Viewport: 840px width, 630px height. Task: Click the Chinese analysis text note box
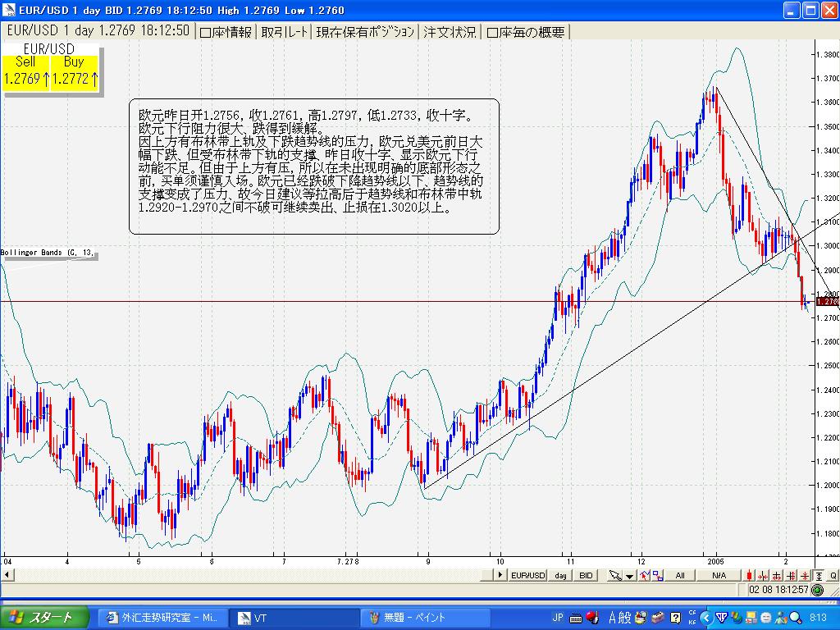(314, 166)
